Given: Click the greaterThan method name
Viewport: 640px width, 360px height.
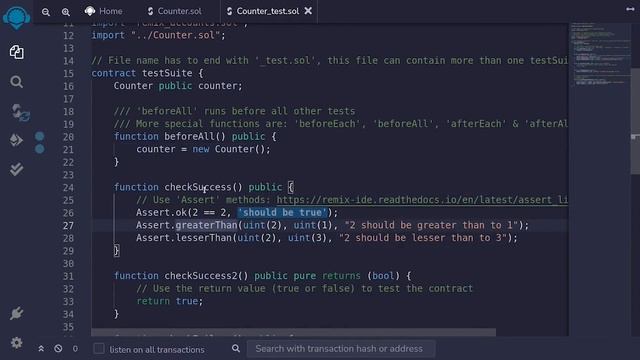Looking at the screenshot, I should click(206, 225).
